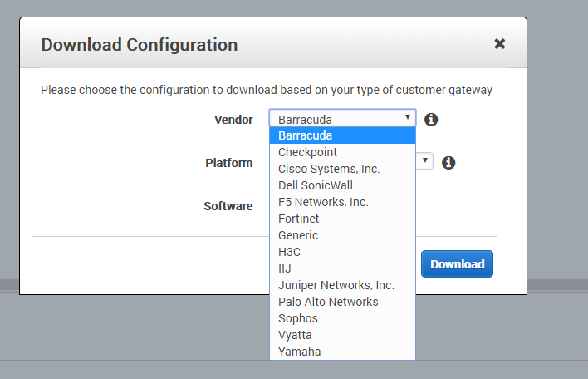Click the Vendor info icon
The image size is (588, 379).
[x=431, y=120]
